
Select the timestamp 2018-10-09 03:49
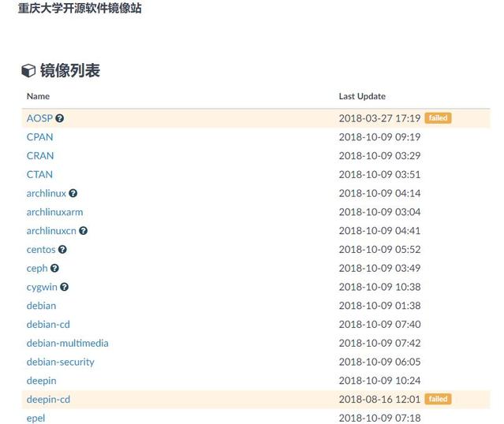tap(379, 268)
